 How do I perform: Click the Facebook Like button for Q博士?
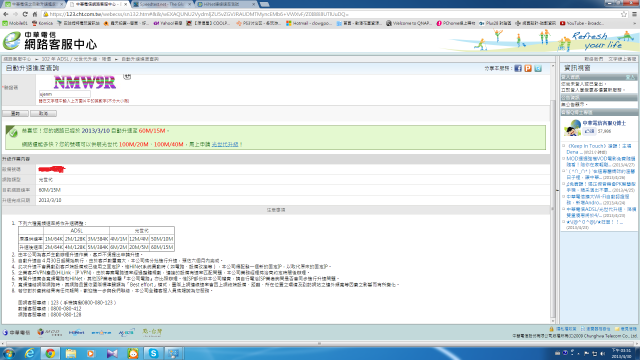pyautogui.click(x=589, y=131)
